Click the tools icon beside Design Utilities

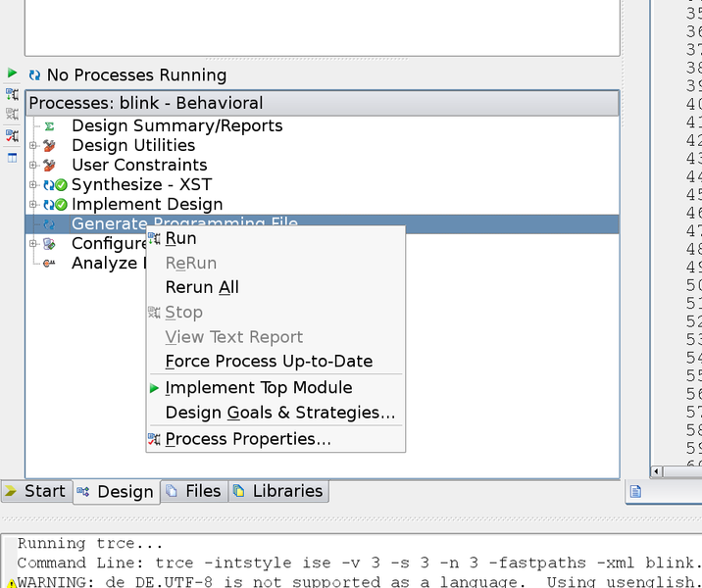point(49,146)
